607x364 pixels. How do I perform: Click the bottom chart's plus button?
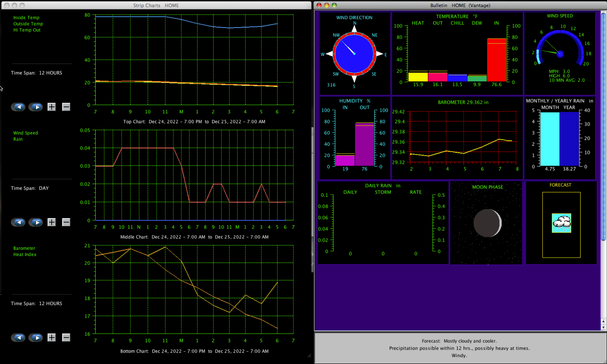(x=52, y=337)
